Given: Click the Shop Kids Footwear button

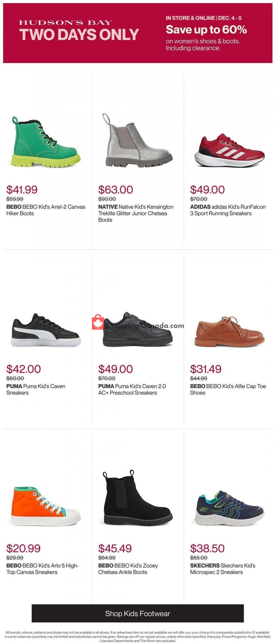Looking at the screenshot, I should [x=138, y=613].
